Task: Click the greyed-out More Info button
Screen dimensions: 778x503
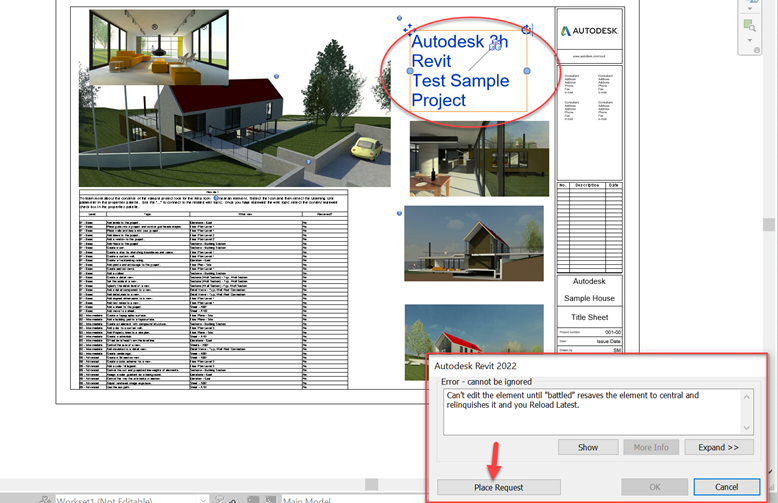Action: pyautogui.click(x=651, y=447)
